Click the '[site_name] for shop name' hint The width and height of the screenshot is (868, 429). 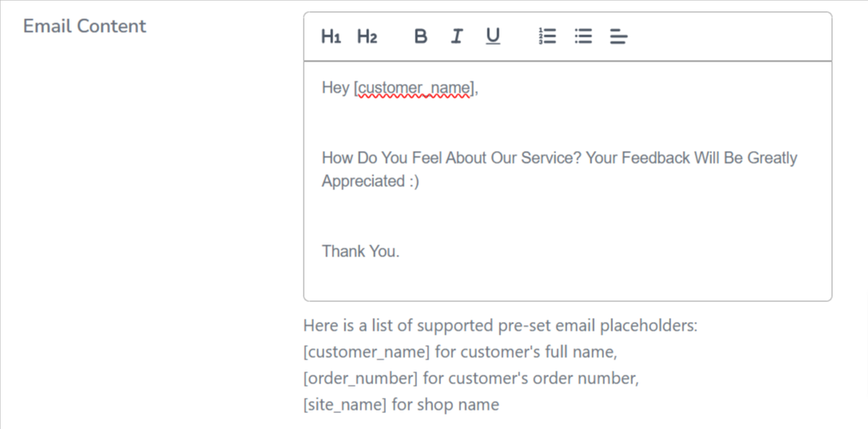pos(401,405)
